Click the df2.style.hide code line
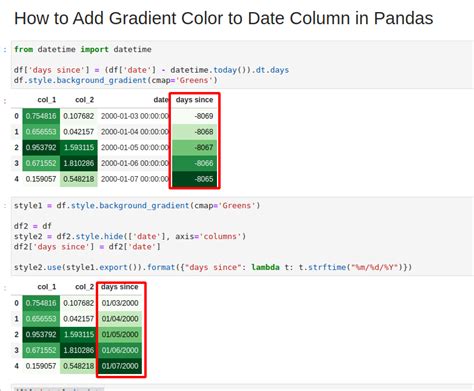 coord(130,237)
